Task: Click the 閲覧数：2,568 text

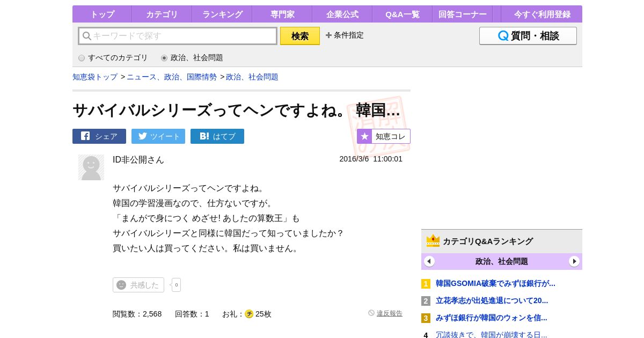Action: pos(137,314)
